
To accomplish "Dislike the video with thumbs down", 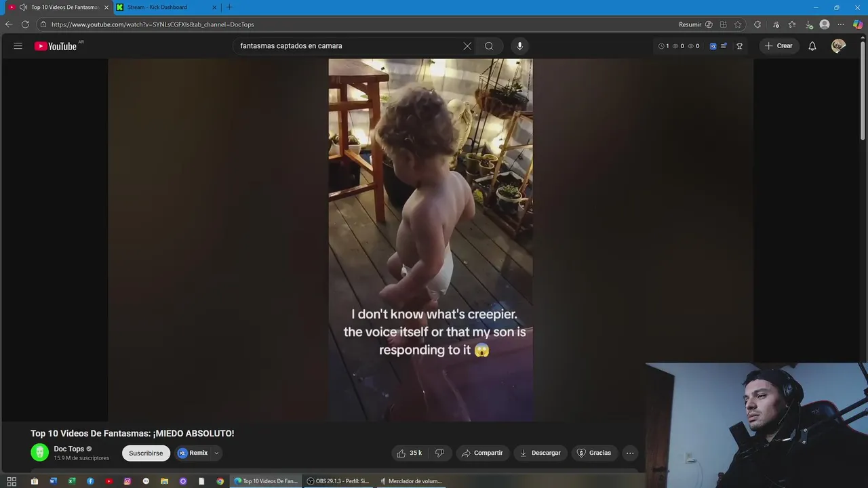I will tap(439, 453).
